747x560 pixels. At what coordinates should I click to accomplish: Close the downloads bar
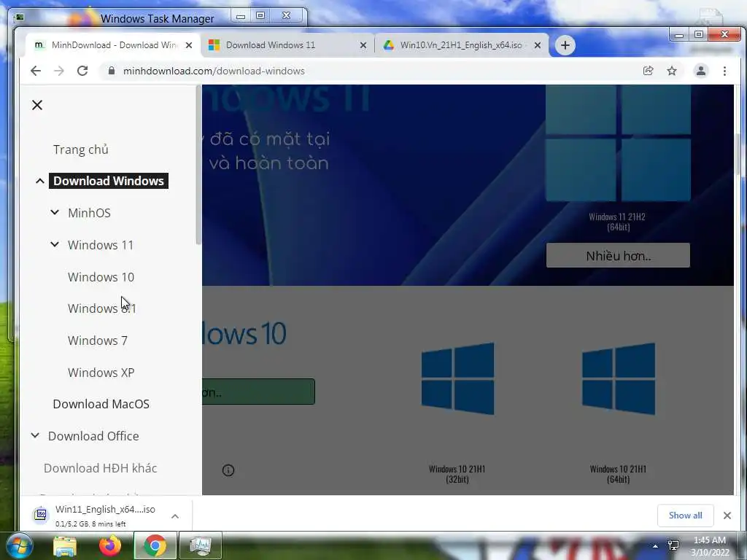pyautogui.click(x=727, y=516)
